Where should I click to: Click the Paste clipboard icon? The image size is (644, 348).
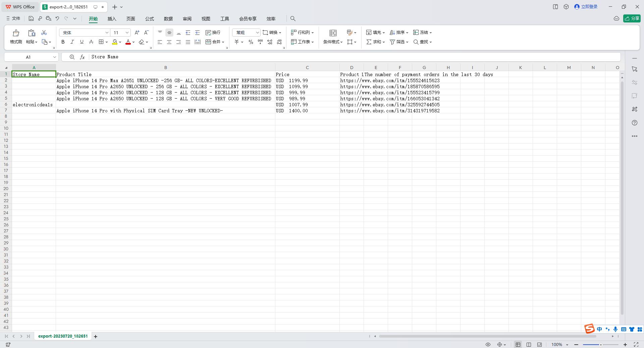[32, 33]
